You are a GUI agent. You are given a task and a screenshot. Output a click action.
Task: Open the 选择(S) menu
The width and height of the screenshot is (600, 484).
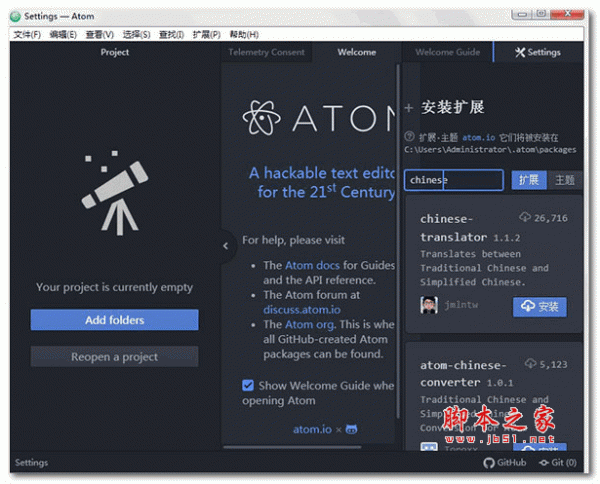pos(136,35)
